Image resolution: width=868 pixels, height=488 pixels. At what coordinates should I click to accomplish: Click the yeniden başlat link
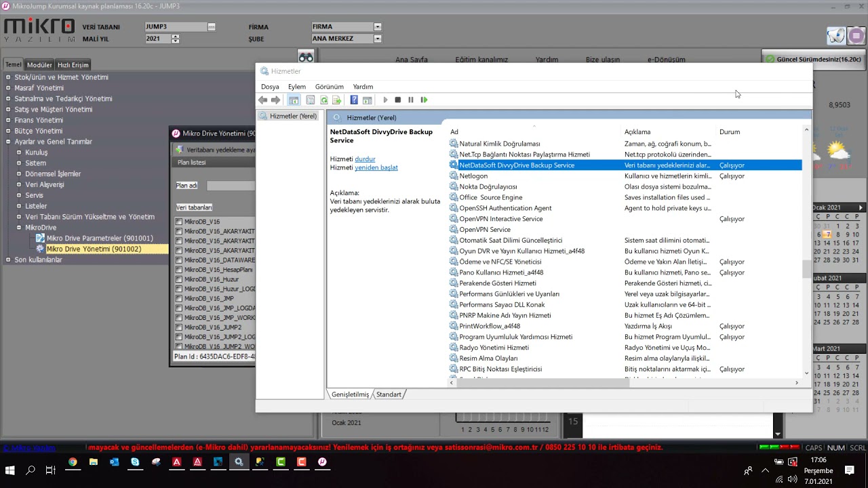tap(376, 167)
